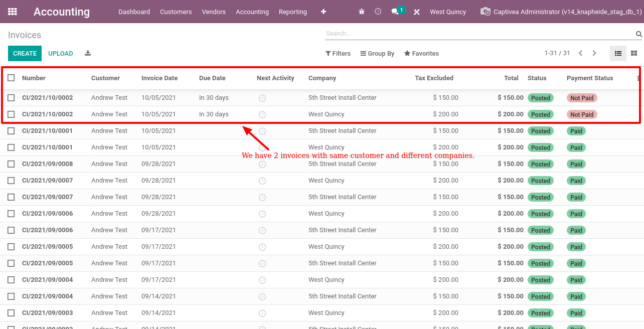Go to next page arrow
Viewport: 644px width, 329px height.
point(594,53)
